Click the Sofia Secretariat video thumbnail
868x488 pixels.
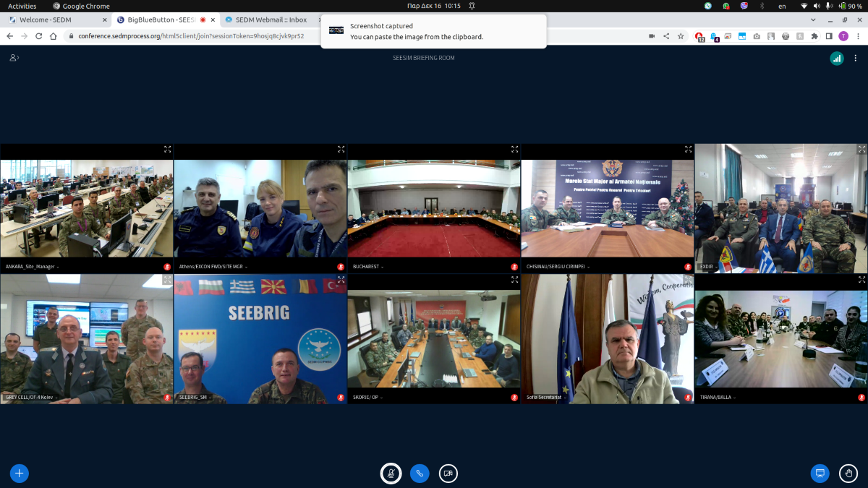(x=608, y=340)
